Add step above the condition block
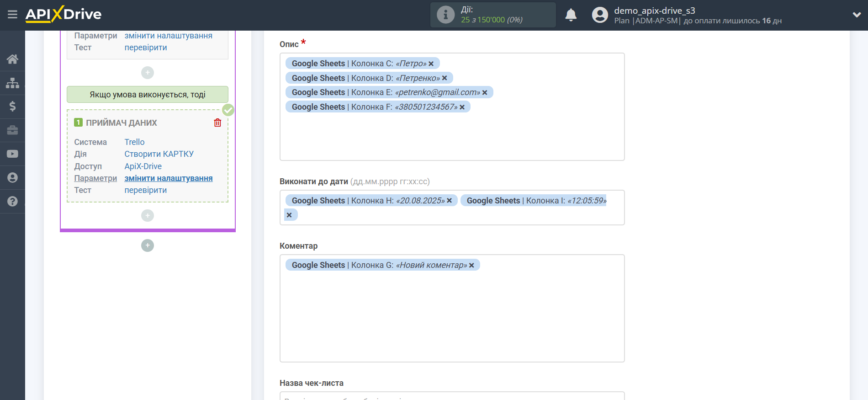868x400 pixels. coord(148,73)
